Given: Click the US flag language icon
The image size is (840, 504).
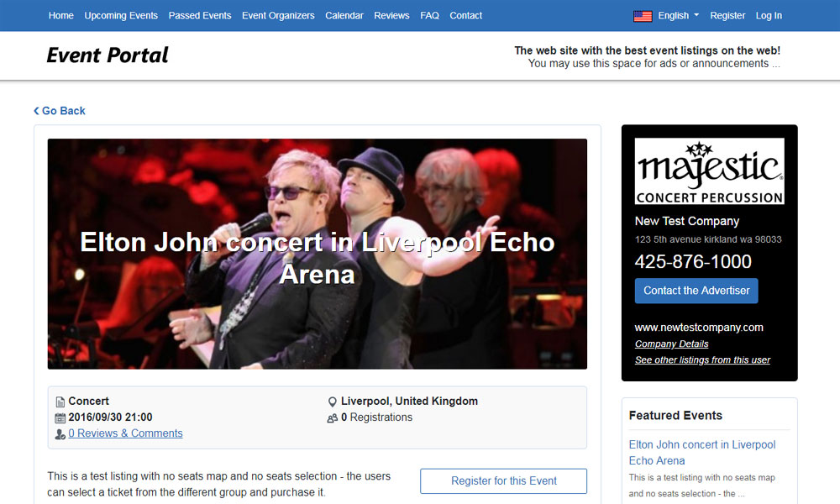Looking at the screenshot, I should [643, 16].
